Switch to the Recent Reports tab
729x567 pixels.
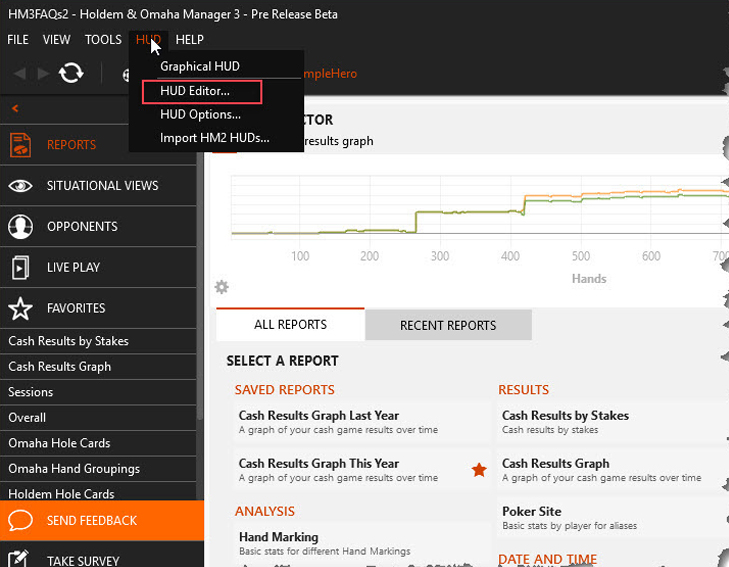(x=448, y=325)
